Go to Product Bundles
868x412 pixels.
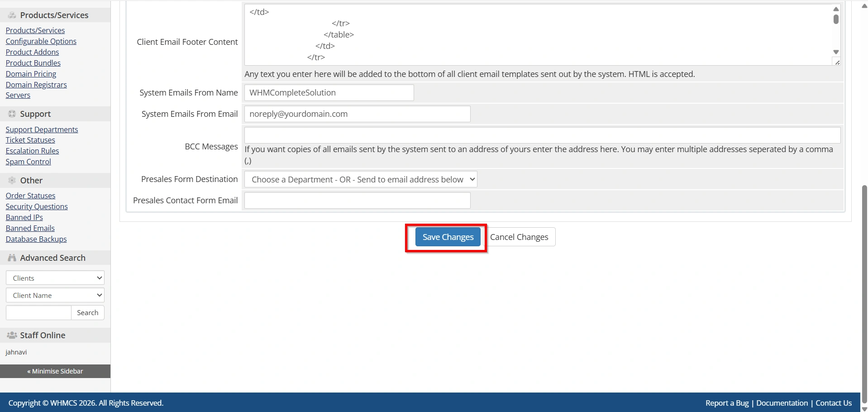[33, 63]
